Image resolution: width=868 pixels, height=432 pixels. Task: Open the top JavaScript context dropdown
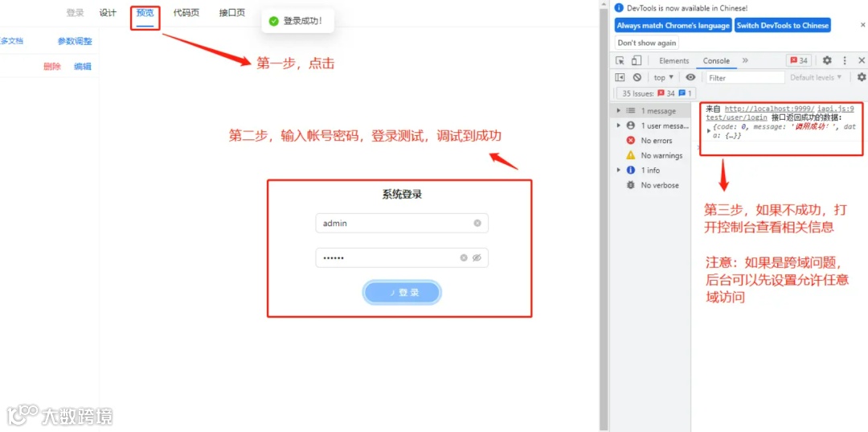pos(664,77)
